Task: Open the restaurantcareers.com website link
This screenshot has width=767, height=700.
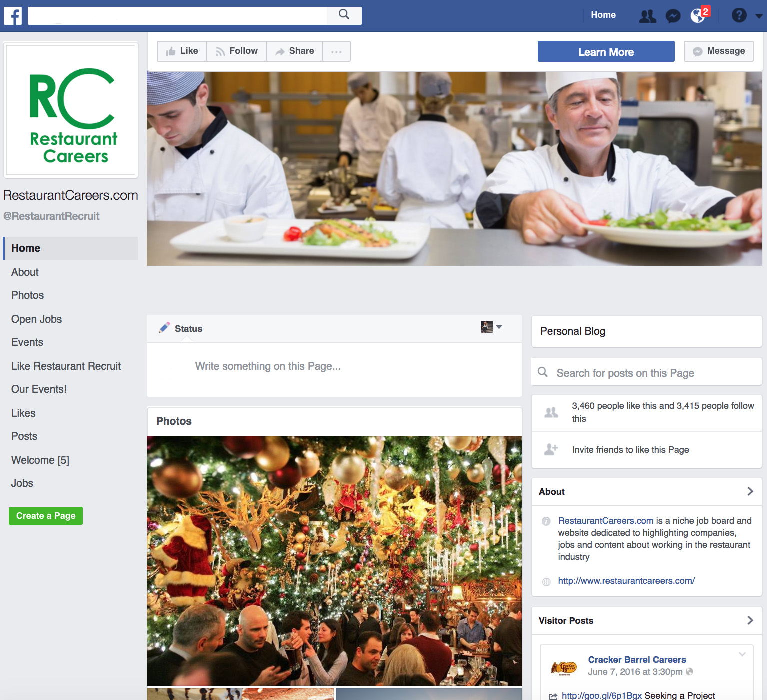Action: coord(626,581)
